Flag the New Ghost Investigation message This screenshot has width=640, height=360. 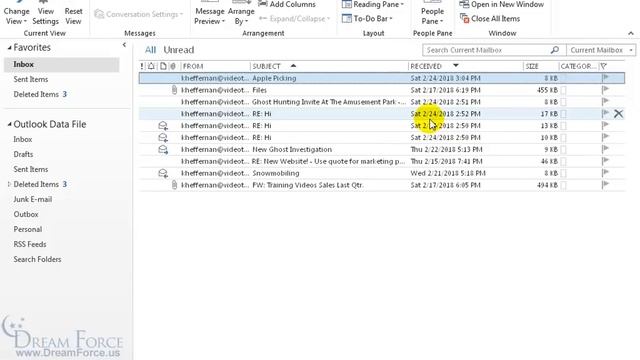[605, 149]
